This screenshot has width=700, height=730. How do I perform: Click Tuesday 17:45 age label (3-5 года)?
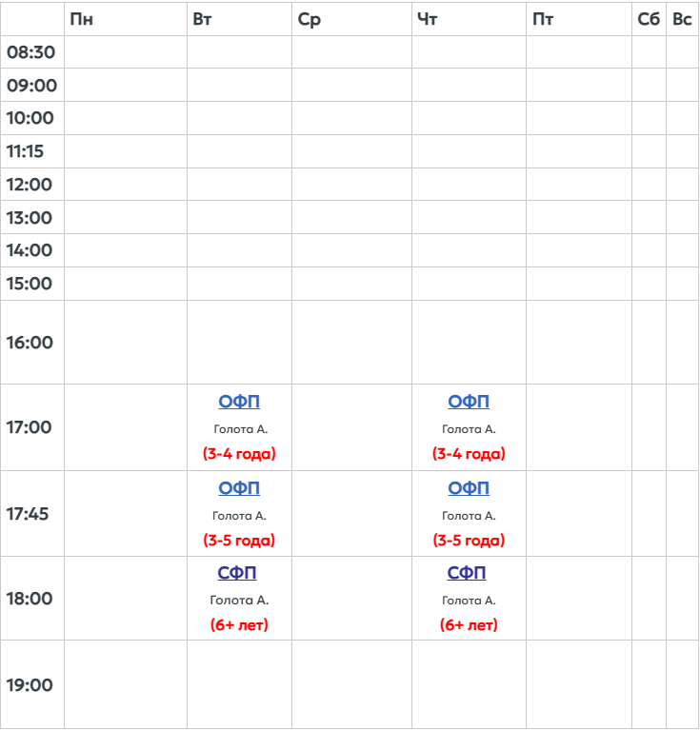[x=239, y=541]
